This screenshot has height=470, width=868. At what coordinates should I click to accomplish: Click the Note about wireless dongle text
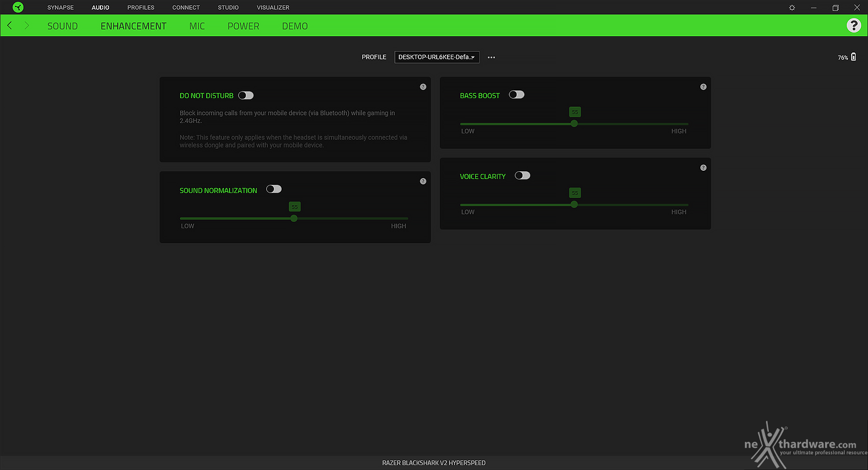(x=293, y=141)
